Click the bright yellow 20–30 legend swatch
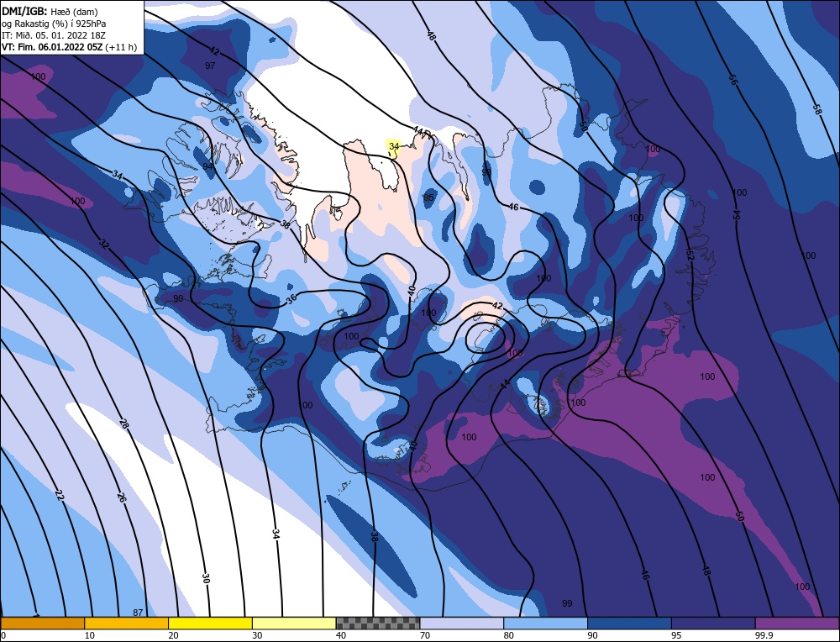Screen dimensions: 840x642 coord(210,623)
